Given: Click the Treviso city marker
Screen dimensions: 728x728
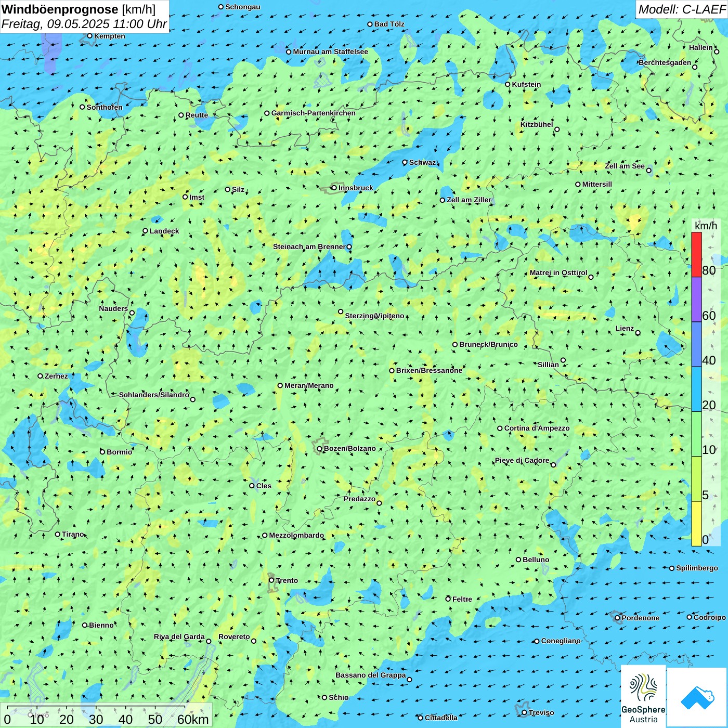Looking at the screenshot, I should tap(524, 712).
